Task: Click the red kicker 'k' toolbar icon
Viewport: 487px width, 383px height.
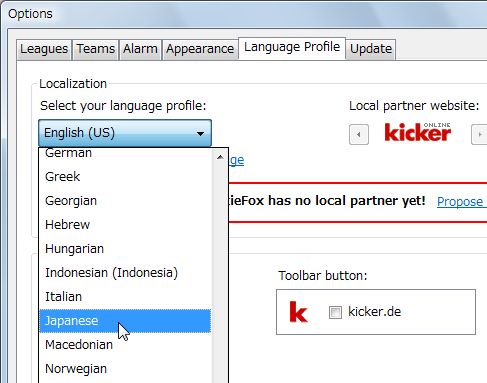Action: tap(298, 312)
